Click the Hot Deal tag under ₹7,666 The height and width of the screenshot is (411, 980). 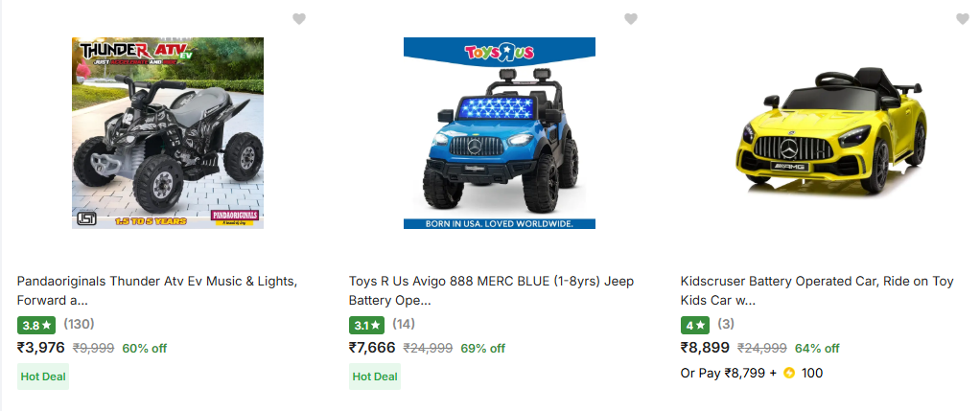point(375,377)
